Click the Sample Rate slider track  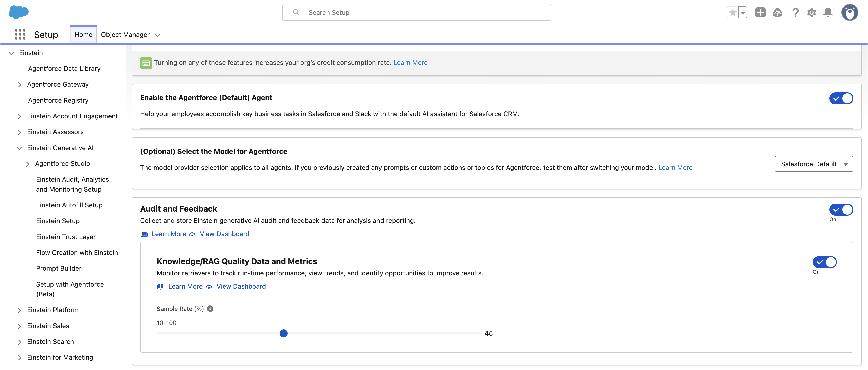point(318,333)
